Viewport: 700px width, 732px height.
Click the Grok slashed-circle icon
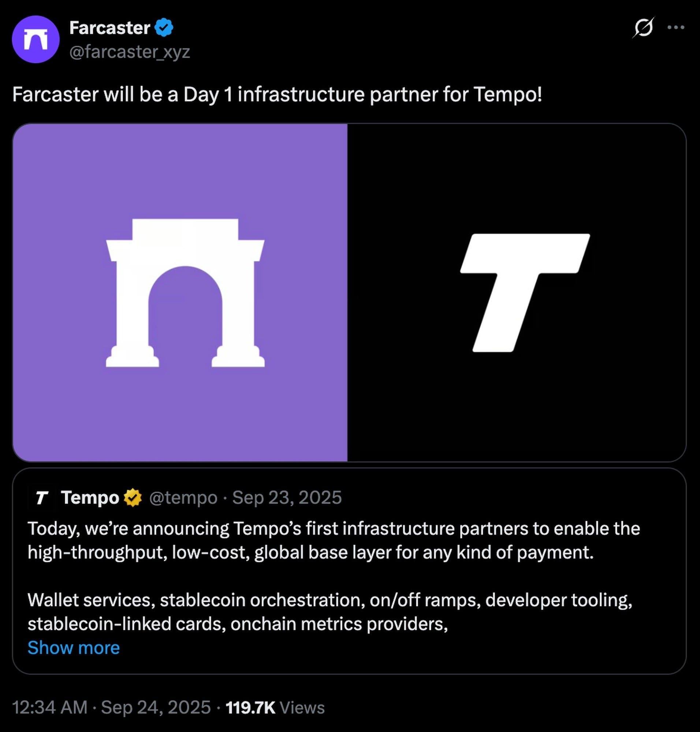(x=643, y=27)
